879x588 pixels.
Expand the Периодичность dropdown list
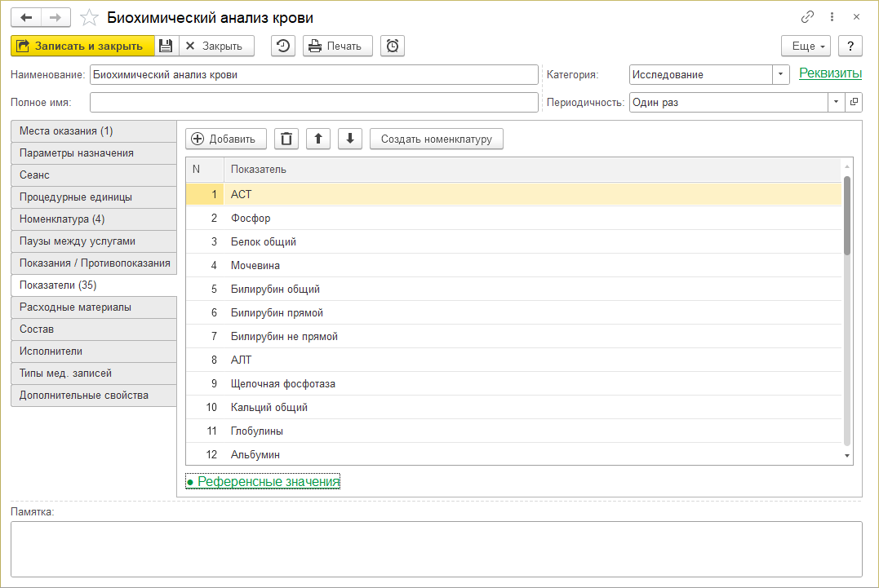pyautogui.click(x=836, y=103)
